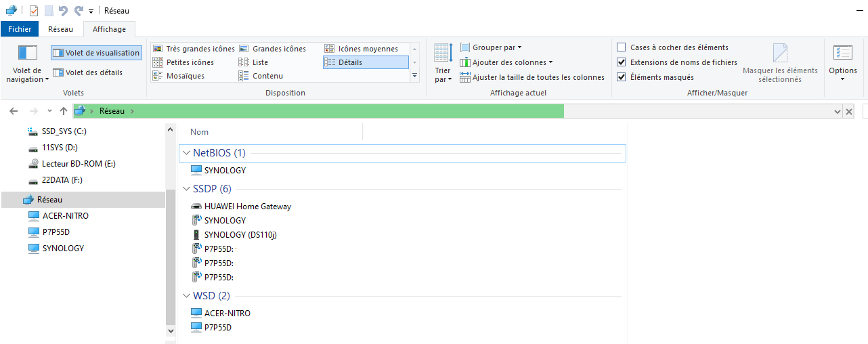Click navigation pane scroll-up arrow
868x344 pixels.
click(171, 129)
